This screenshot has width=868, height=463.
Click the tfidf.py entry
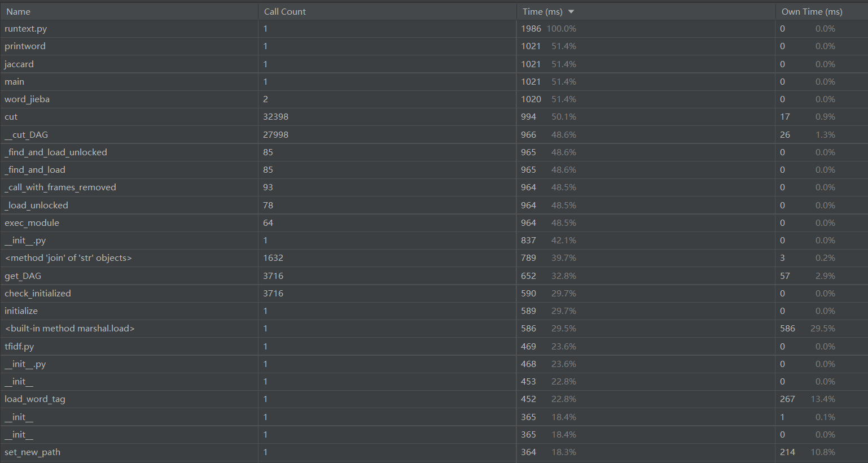(x=19, y=347)
